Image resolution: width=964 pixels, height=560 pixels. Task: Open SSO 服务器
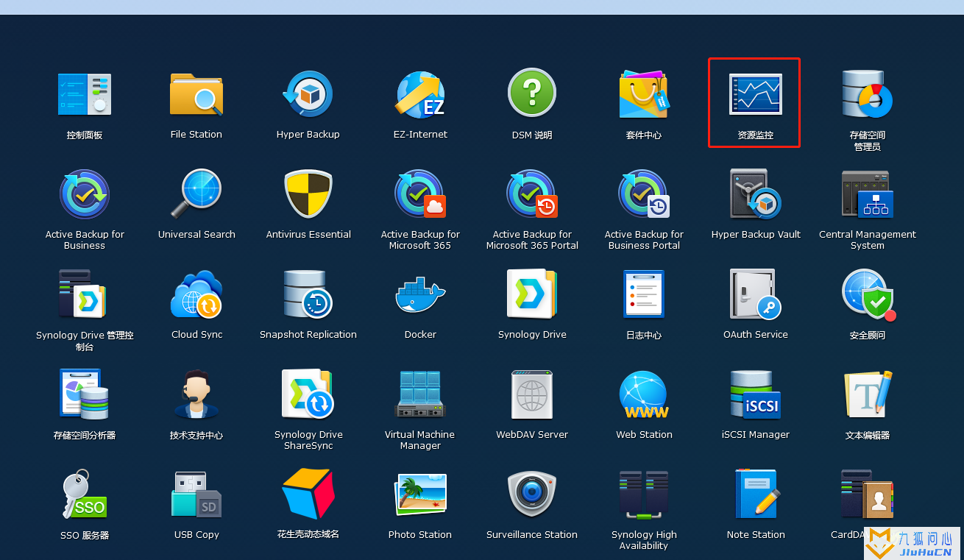click(x=85, y=494)
